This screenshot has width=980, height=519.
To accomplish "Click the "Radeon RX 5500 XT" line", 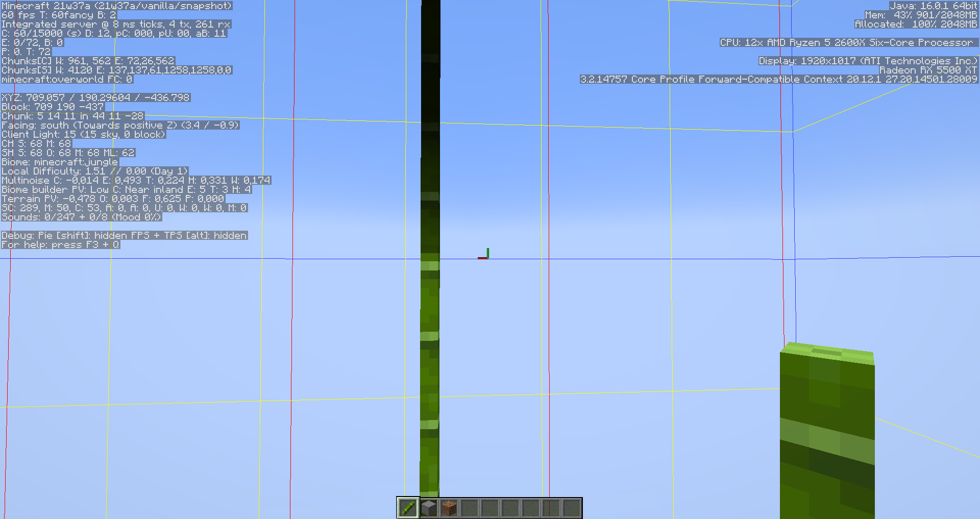I will point(929,70).
